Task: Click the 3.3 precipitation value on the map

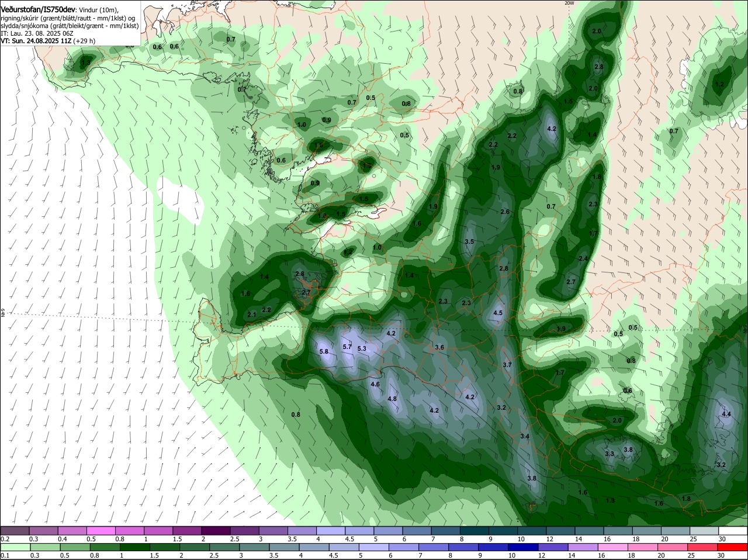Action: pyautogui.click(x=610, y=454)
